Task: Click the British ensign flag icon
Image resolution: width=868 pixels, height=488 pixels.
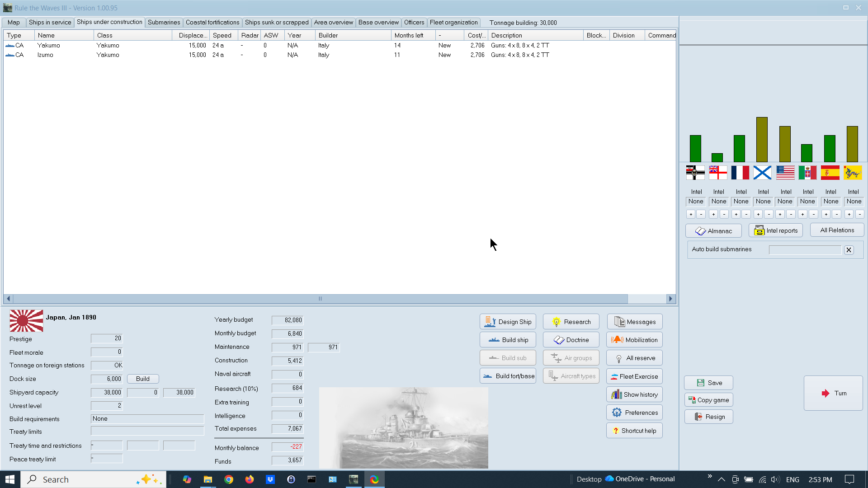Action: (718, 173)
